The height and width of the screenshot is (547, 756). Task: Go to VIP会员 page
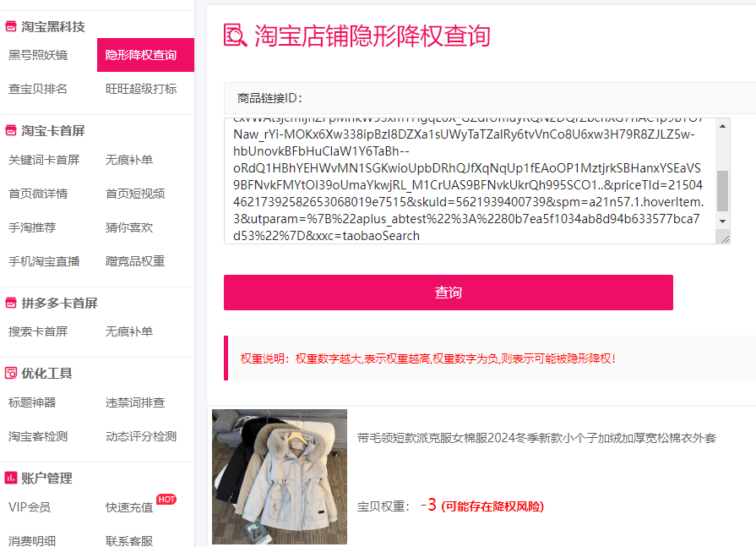(x=30, y=507)
